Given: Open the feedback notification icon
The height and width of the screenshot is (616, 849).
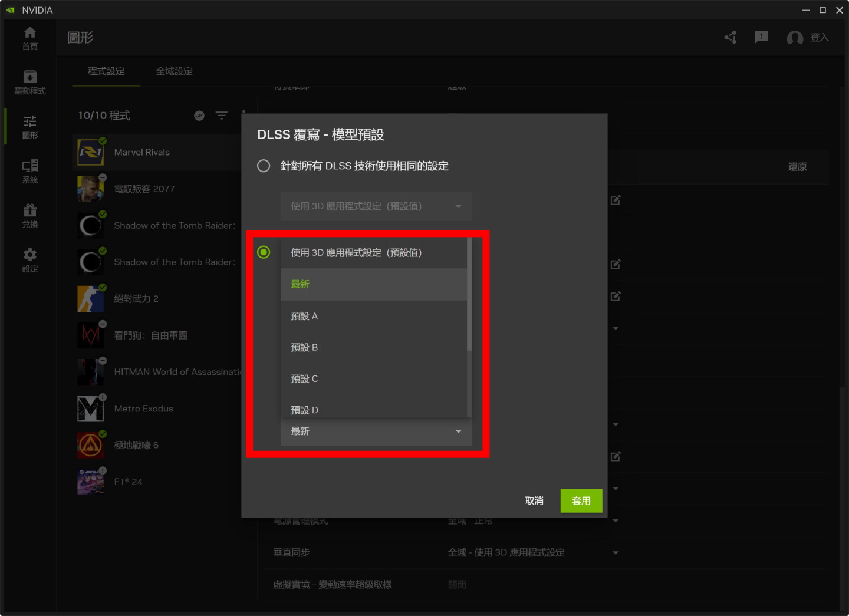Looking at the screenshot, I should pos(762,38).
